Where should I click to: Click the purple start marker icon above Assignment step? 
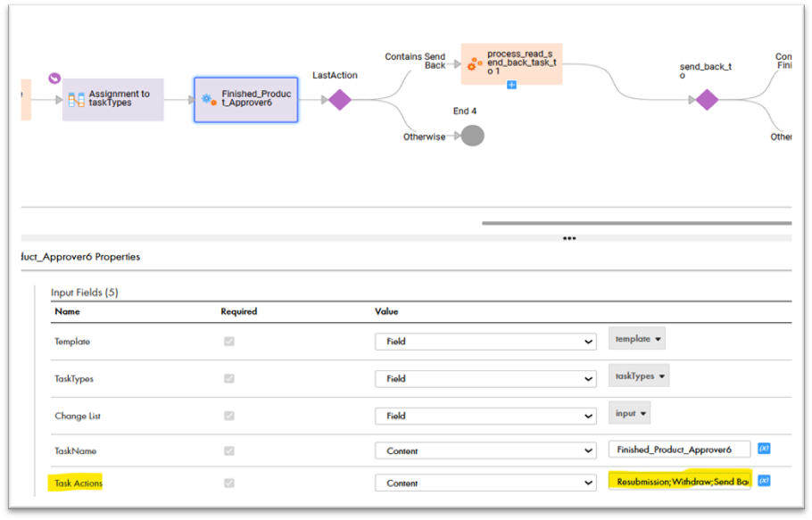click(54, 78)
